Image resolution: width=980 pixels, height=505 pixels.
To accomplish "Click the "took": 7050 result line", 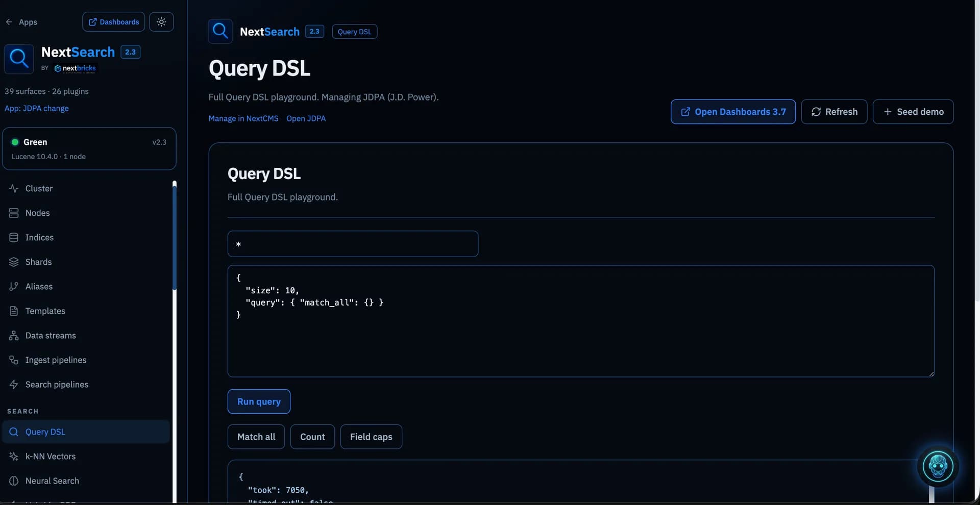I will pyautogui.click(x=278, y=490).
